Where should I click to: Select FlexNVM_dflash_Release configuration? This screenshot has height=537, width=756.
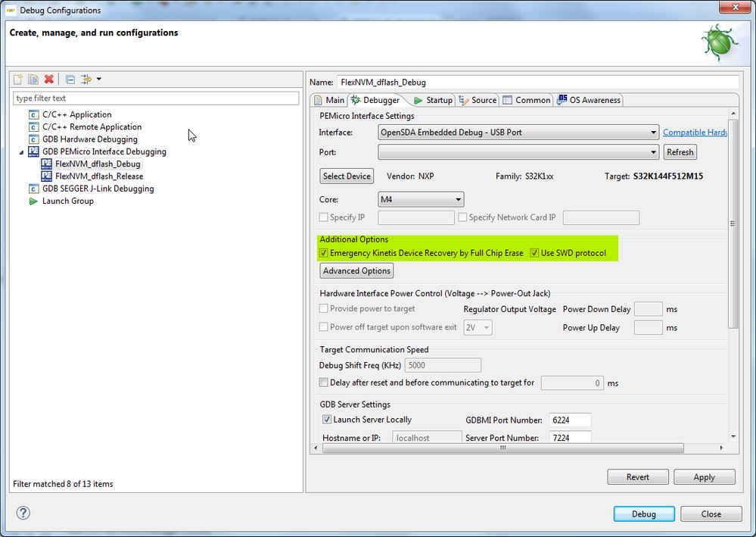pyautogui.click(x=99, y=176)
